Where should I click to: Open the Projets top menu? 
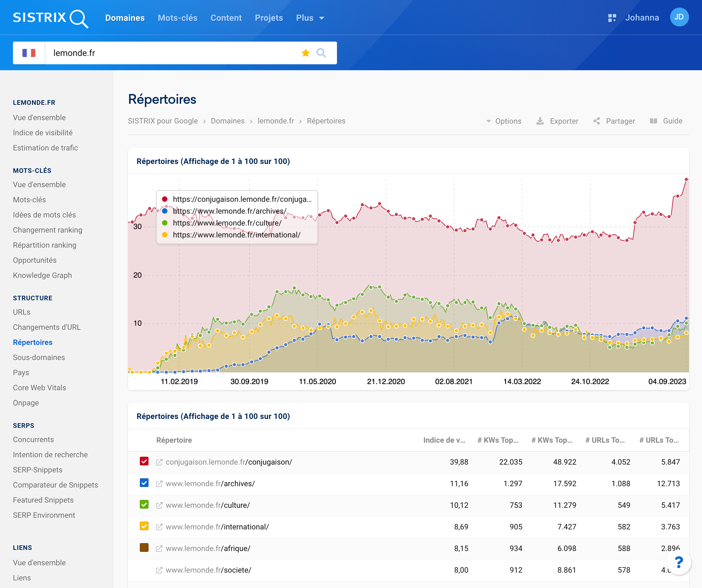(x=269, y=18)
